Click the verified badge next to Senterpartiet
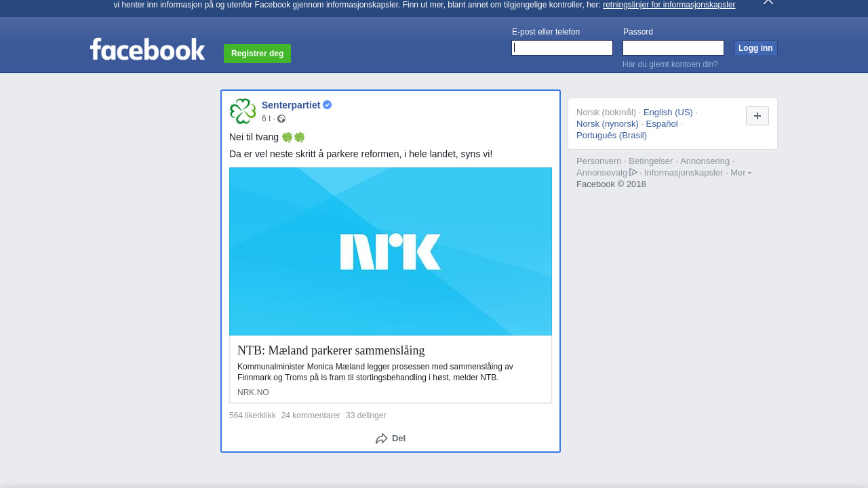 [328, 105]
